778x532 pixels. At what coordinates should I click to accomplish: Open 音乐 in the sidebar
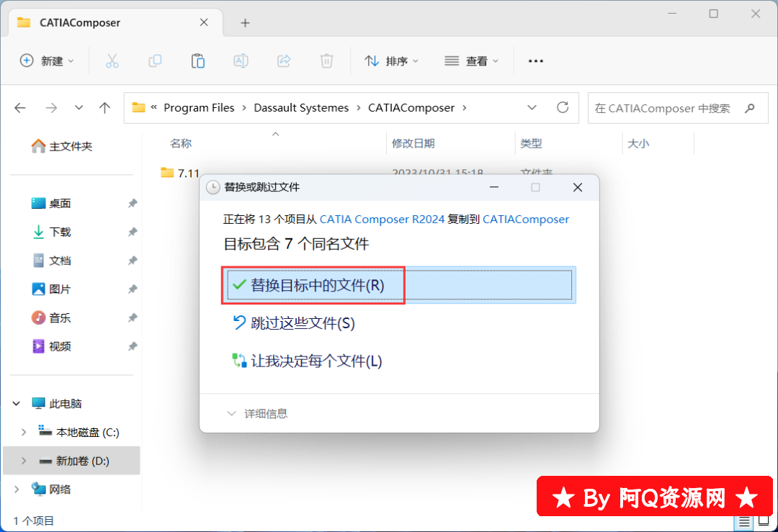pos(51,317)
